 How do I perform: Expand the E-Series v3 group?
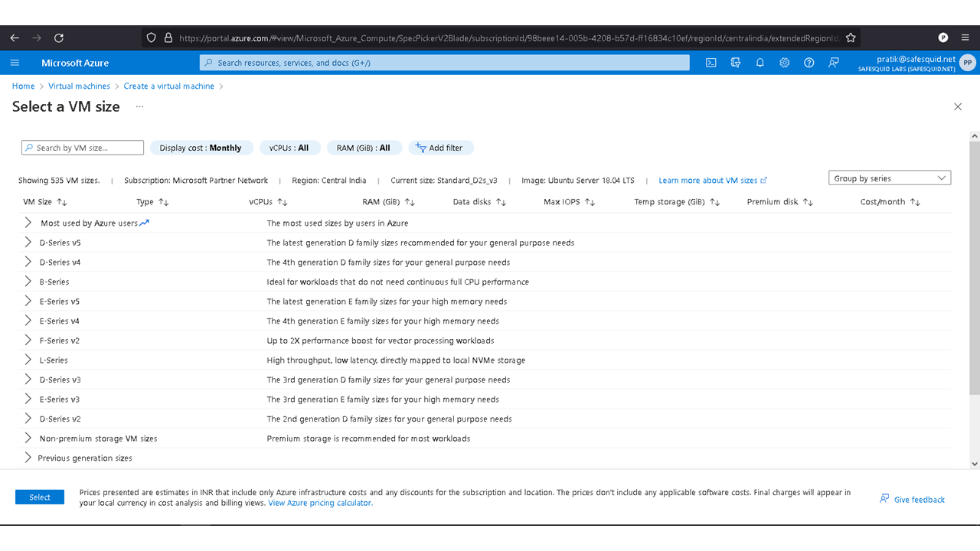coord(28,399)
